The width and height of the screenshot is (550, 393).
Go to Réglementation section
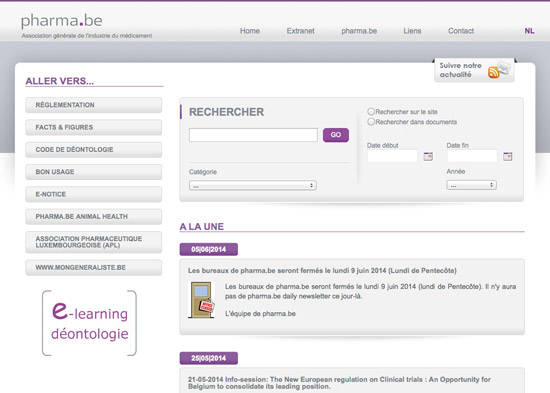pos(94,105)
